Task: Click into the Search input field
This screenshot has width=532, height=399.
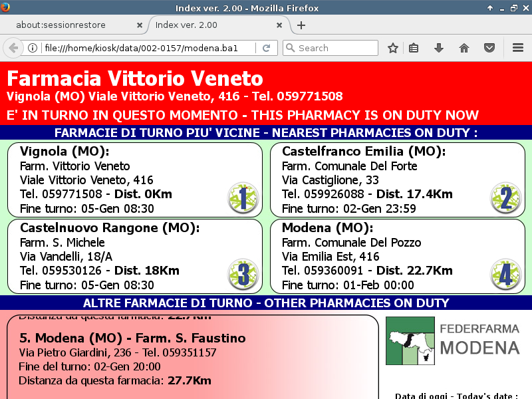Action: point(336,48)
